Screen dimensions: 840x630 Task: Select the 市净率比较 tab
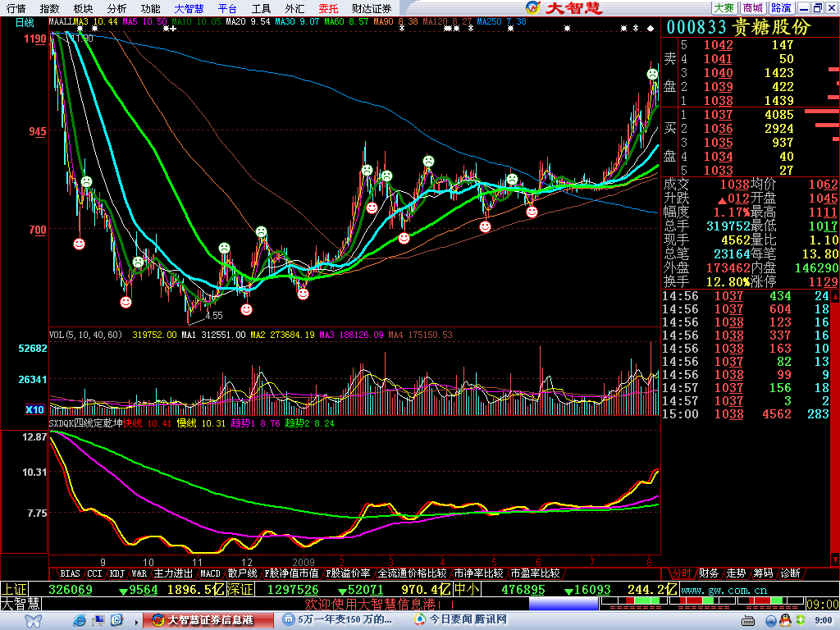(x=478, y=573)
